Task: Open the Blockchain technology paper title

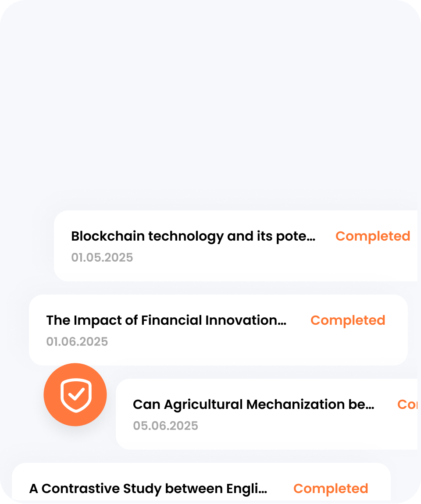Action: tap(193, 236)
